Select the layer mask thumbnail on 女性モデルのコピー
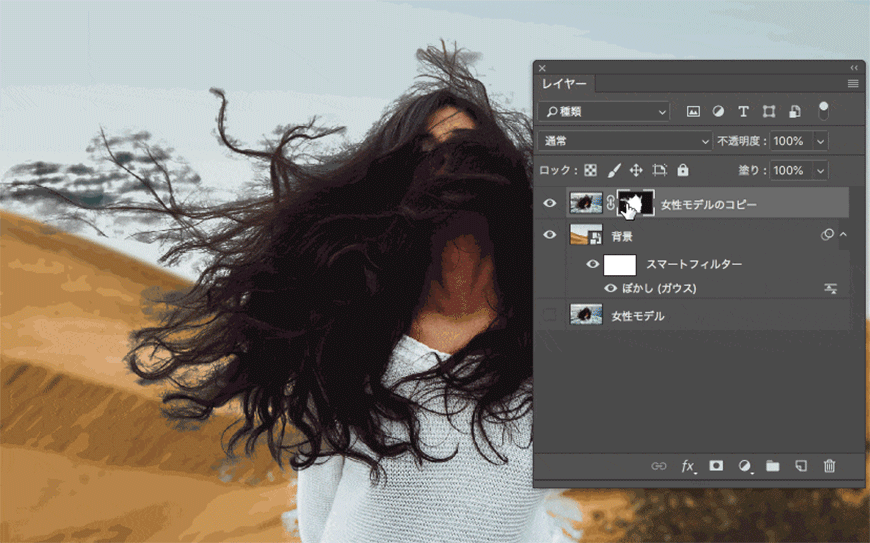870x543 pixels. pyautogui.click(x=636, y=203)
